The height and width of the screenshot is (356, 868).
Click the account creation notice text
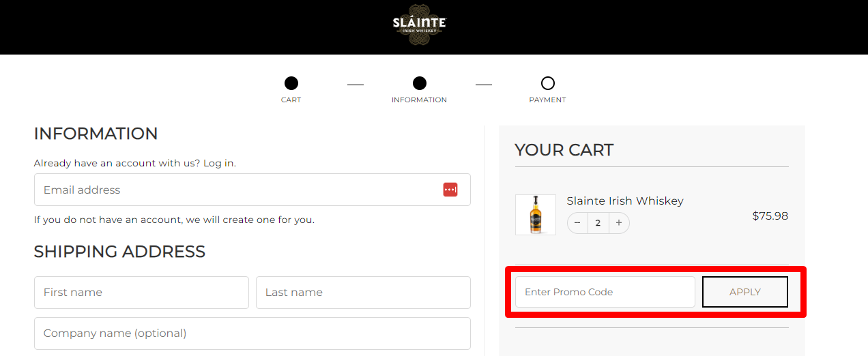point(174,220)
